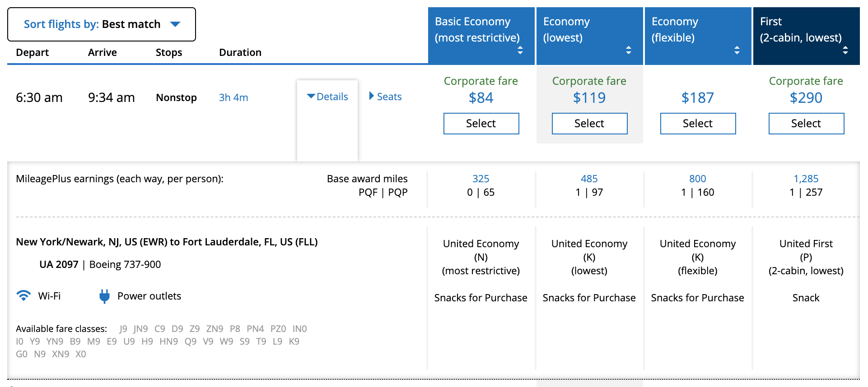Click sort arrows on Basic Economy column
The width and height of the screenshot is (868, 387).
tap(520, 50)
